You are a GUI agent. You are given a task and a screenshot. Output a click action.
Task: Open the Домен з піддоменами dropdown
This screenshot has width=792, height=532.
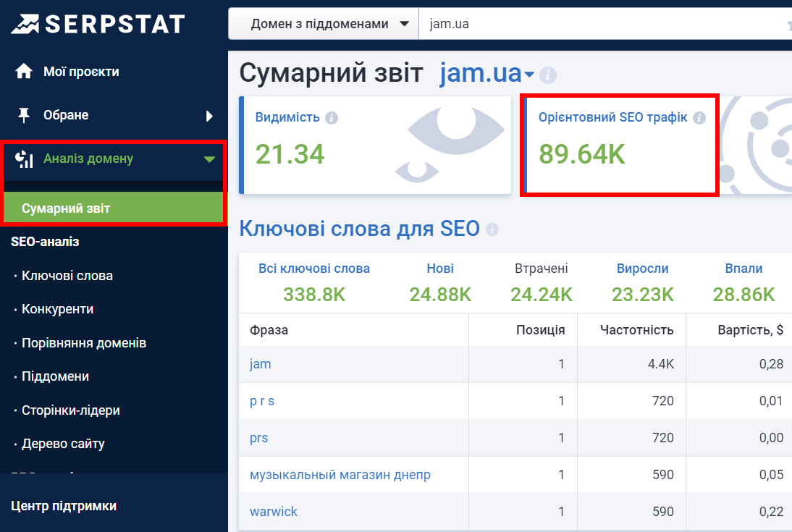tap(324, 24)
